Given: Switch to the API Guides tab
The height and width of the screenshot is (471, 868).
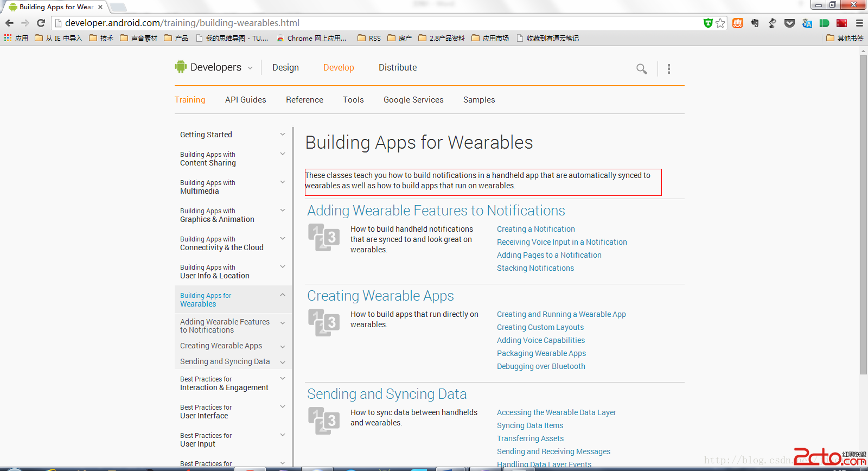Looking at the screenshot, I should pos(245,100).
